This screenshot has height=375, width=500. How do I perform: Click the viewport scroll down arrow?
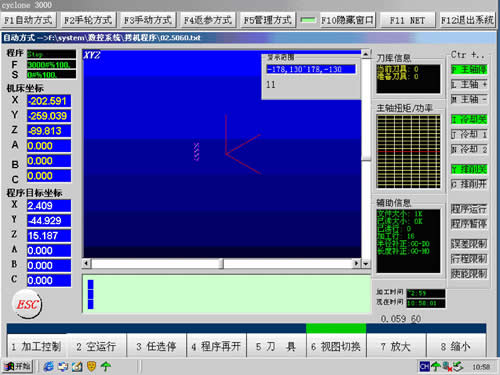366,264
